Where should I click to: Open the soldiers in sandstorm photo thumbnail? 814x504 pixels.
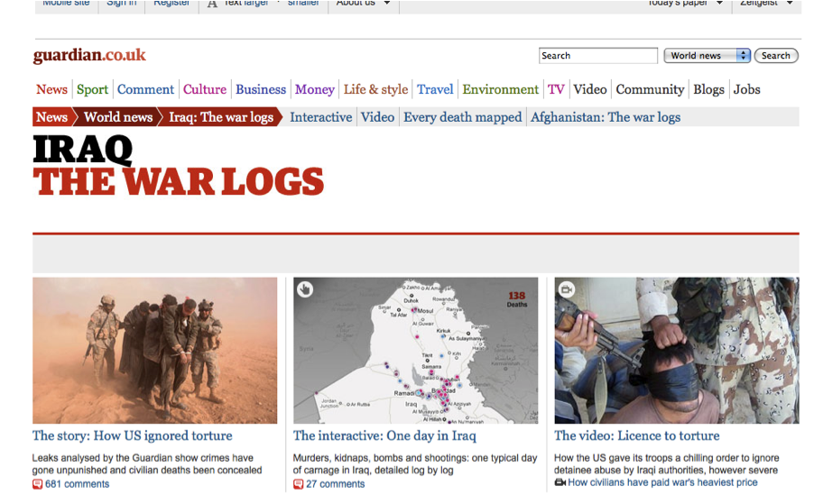pos(154,351)
